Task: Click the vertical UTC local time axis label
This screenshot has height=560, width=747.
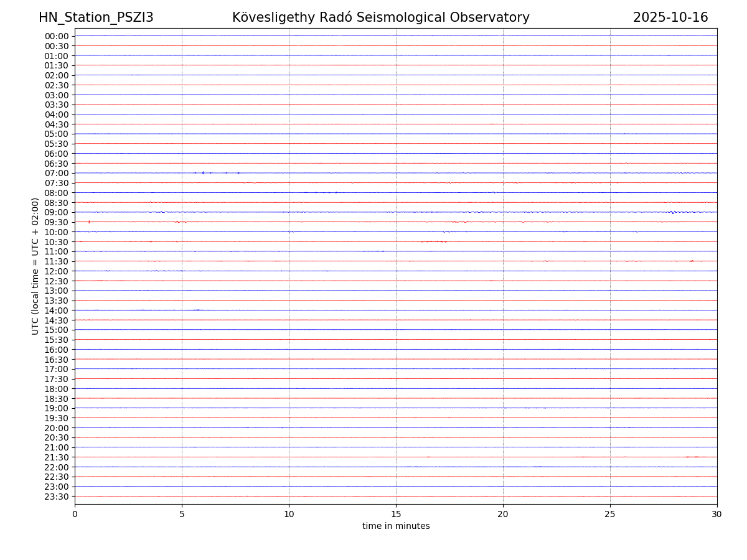Action: tap(35, 266)
